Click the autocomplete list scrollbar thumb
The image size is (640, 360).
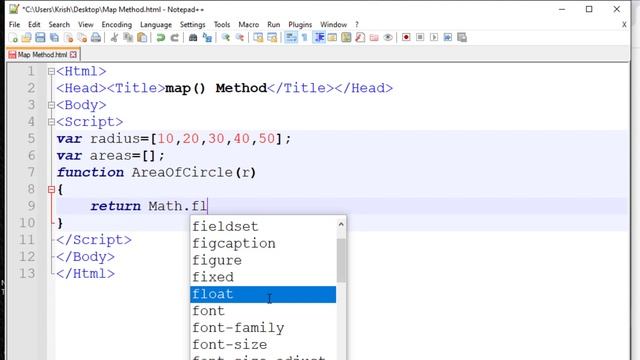click(341, 260)
